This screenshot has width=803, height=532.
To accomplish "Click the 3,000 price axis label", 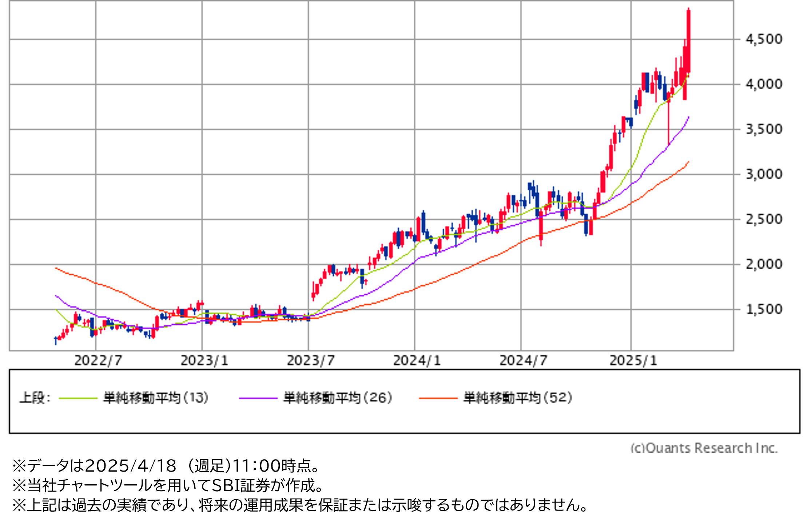I will (x=764, y=174).
